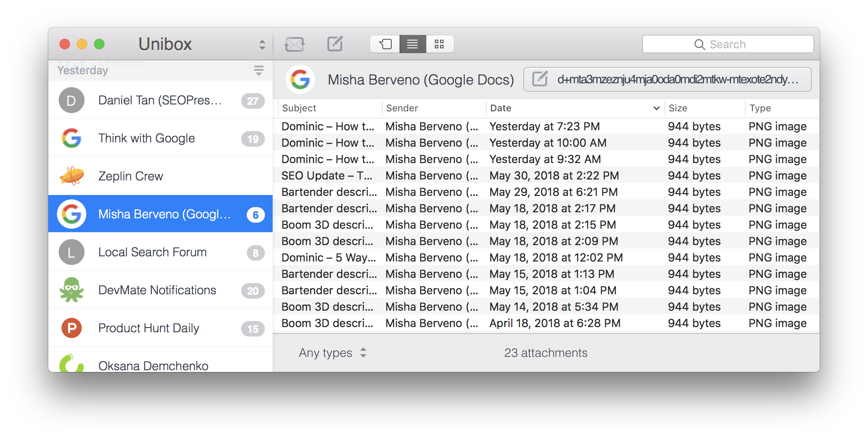
Task: Select attachment dated April 18, 2018 6:28 PM
Action: (546, 323)
